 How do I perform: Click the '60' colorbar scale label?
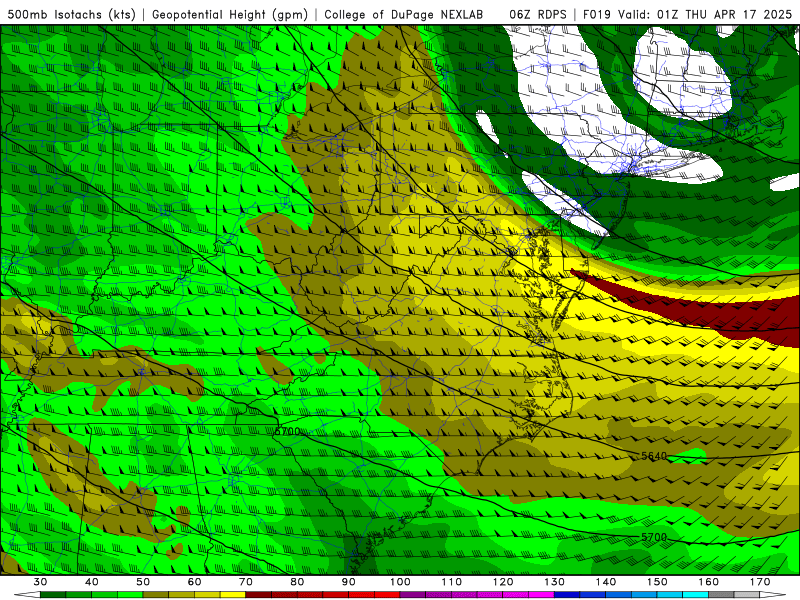click(194, 582)
